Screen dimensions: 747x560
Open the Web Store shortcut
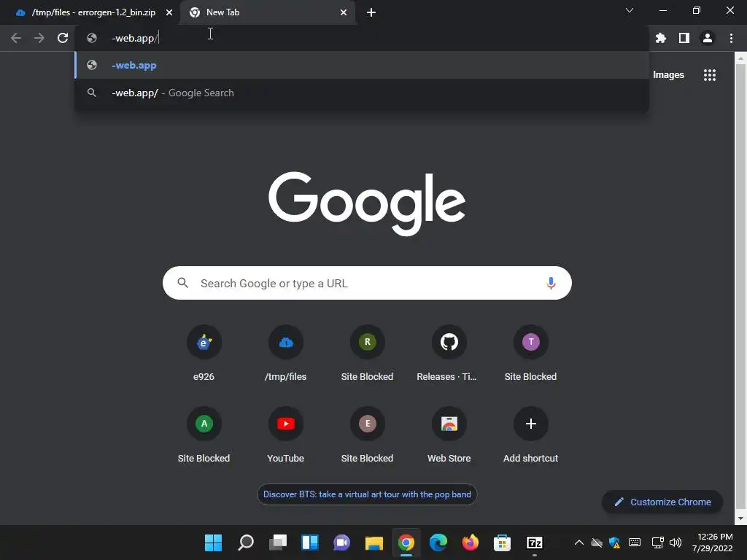(449, 435)
